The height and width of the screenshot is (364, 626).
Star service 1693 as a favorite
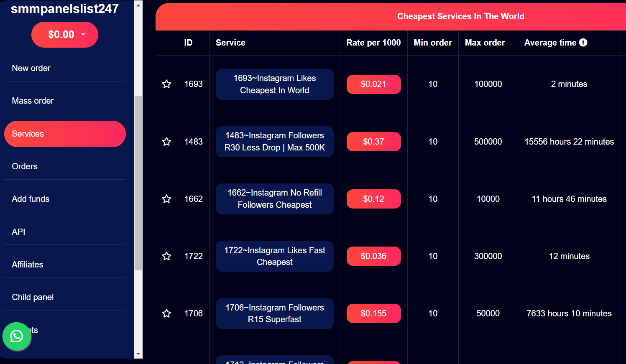(166, 84)
